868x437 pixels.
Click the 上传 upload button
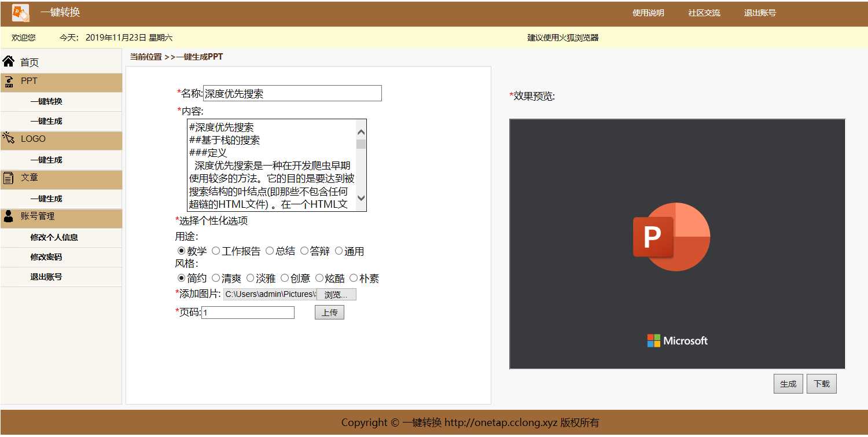(x=330, y=313)
